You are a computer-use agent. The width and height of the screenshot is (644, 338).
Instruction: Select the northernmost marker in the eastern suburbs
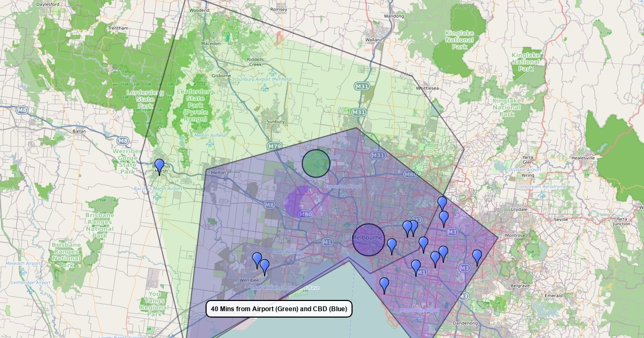[442, 203]
